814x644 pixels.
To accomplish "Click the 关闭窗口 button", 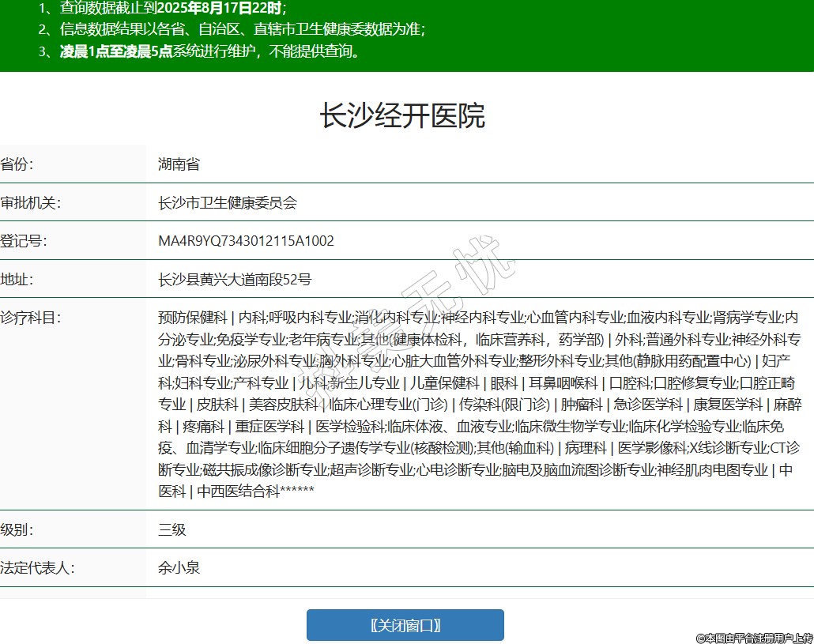I will (405, 625).
